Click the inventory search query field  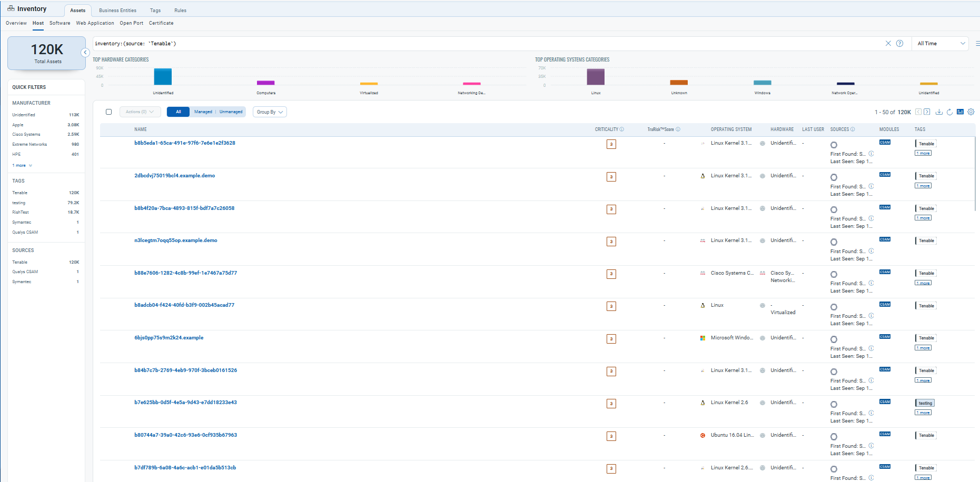pos(474,44)
